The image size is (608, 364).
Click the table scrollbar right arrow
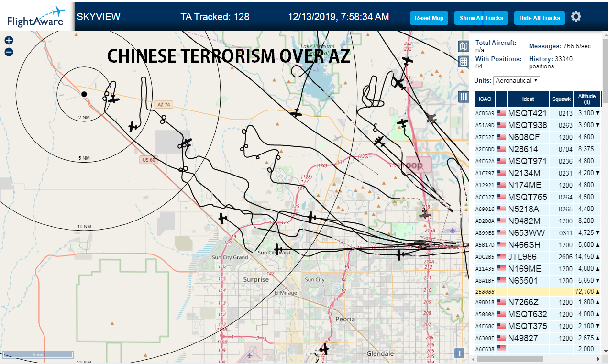pos(598,359)
